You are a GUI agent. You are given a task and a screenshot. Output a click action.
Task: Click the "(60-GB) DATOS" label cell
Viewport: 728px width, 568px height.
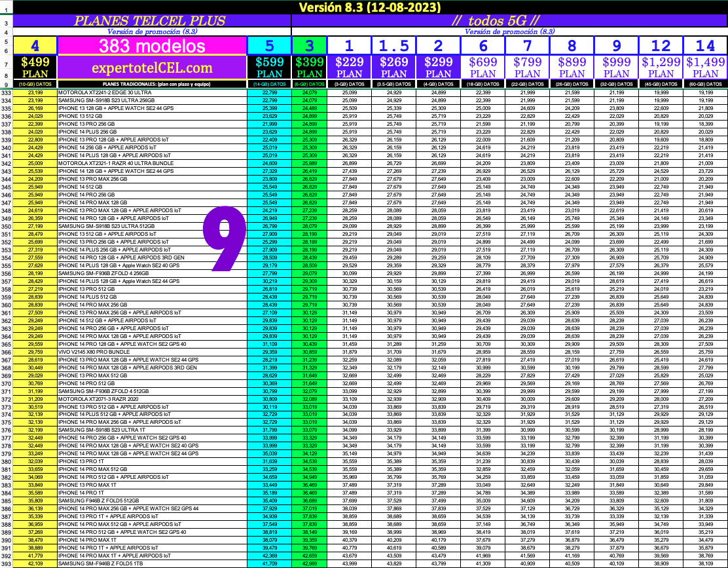(705, 84)
